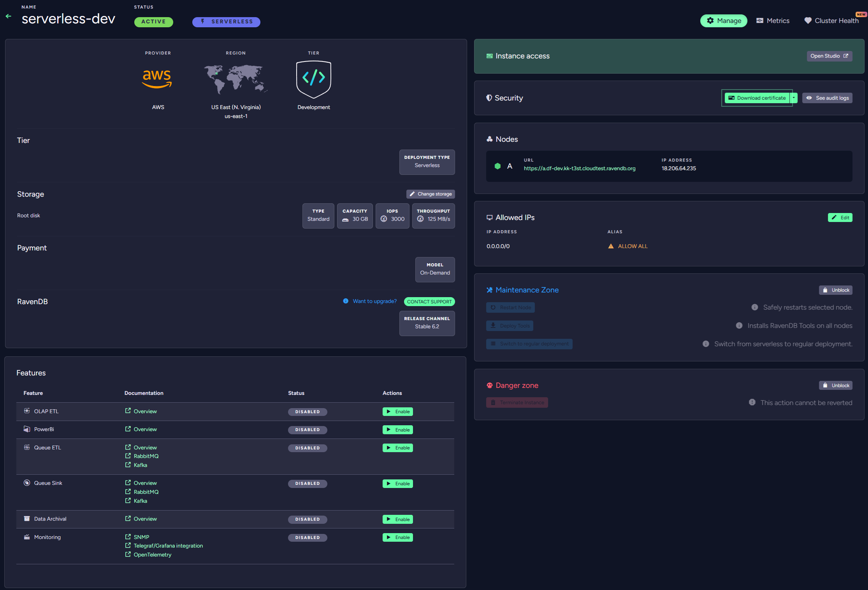The image size is (868, 590).
Task: Click the Data Archival feature icon
Action: [27, 519]
